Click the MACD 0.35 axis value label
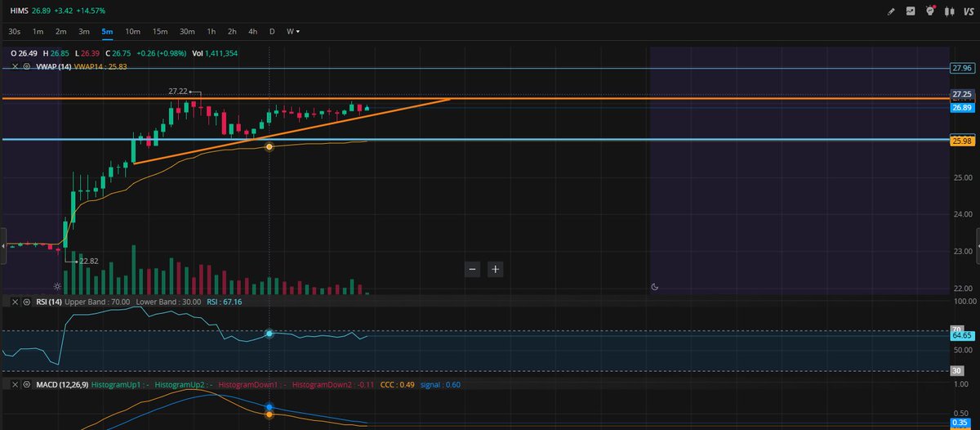This screenshot has height=430, width=980. pyautogui.click(x=960, y=423)
